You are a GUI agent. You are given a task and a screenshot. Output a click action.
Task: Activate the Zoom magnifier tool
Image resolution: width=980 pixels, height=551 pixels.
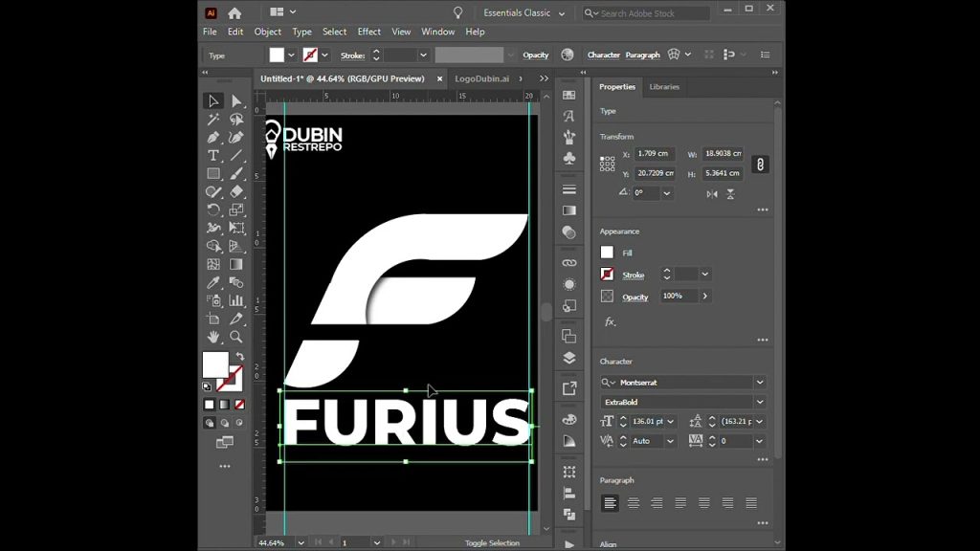(235, 337)
